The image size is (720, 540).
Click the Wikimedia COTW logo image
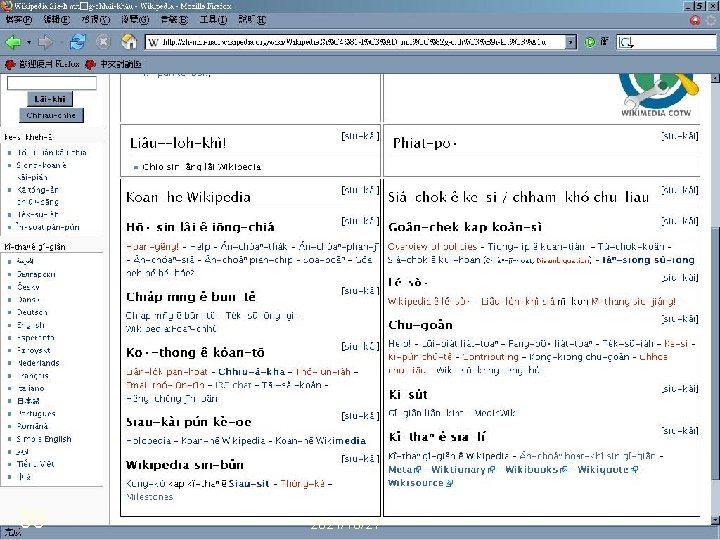coord(658,96)
